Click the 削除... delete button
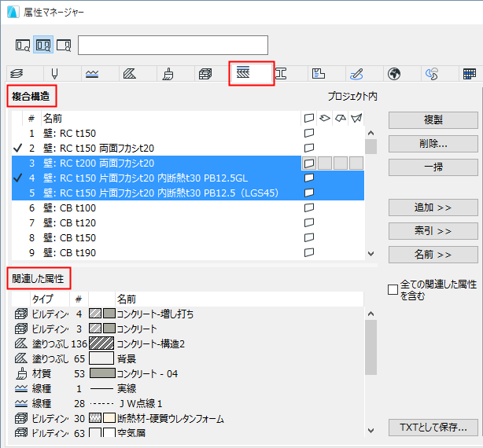Screen dimensions: 483x448 [x=433, y=144]
